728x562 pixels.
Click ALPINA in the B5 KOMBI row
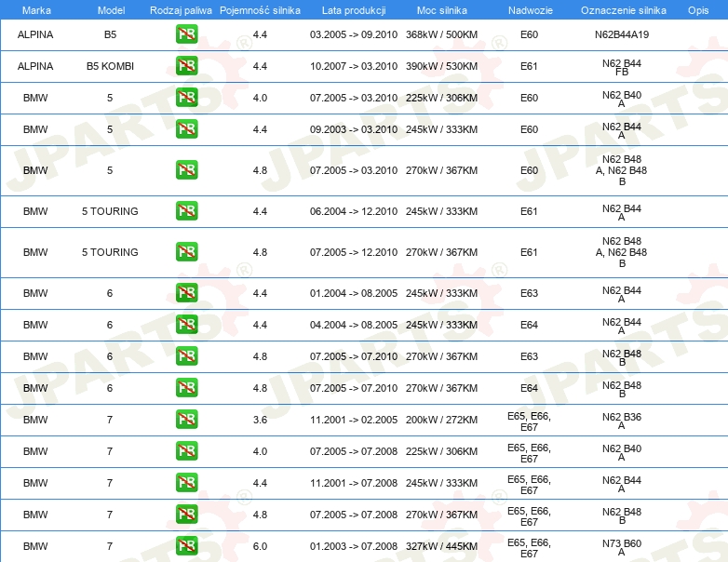pos(35,66)
